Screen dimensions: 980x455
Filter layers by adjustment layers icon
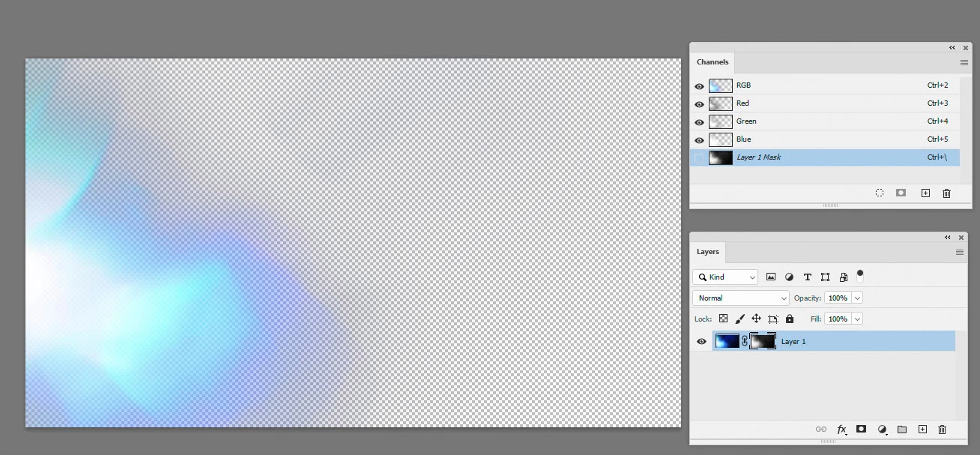tap(789, 277)
